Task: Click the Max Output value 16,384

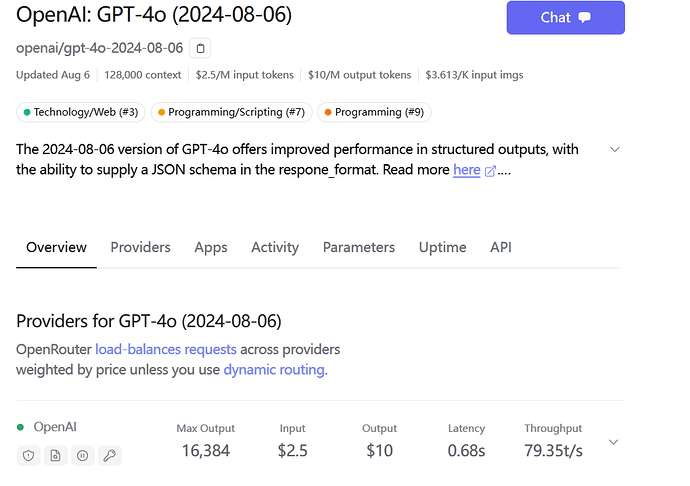Action: (x=206, y=451)
